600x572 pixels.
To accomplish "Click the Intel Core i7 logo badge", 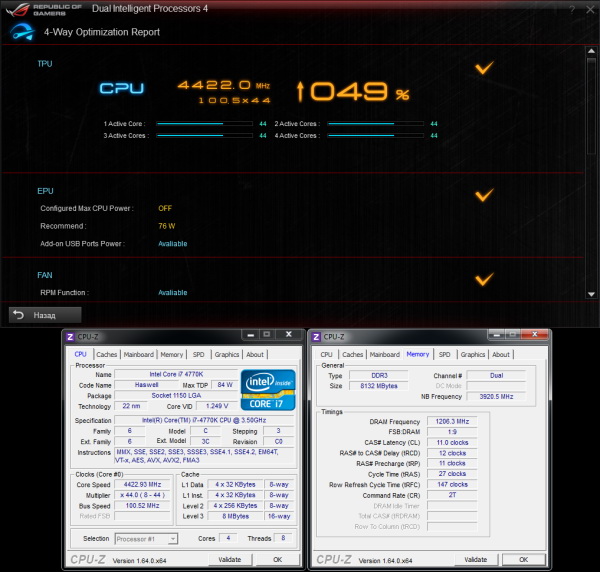I will click(268, 390).
